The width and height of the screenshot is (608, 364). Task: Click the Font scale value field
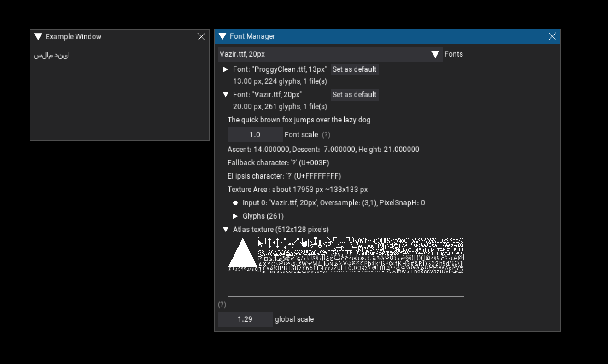click(255, 135)
